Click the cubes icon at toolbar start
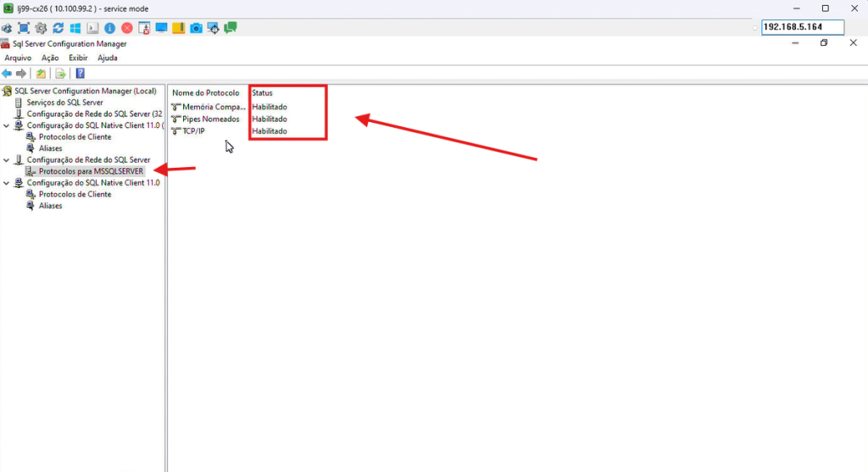 7,28
